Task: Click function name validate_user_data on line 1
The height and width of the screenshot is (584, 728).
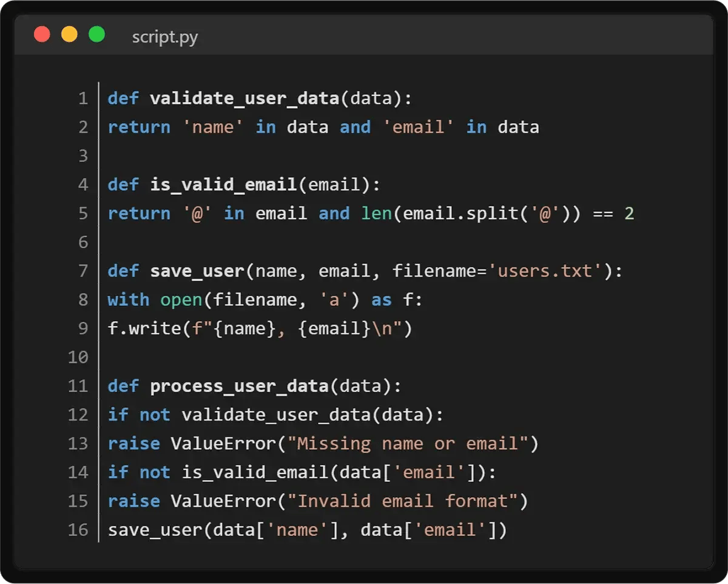Action: coord(244,98)
